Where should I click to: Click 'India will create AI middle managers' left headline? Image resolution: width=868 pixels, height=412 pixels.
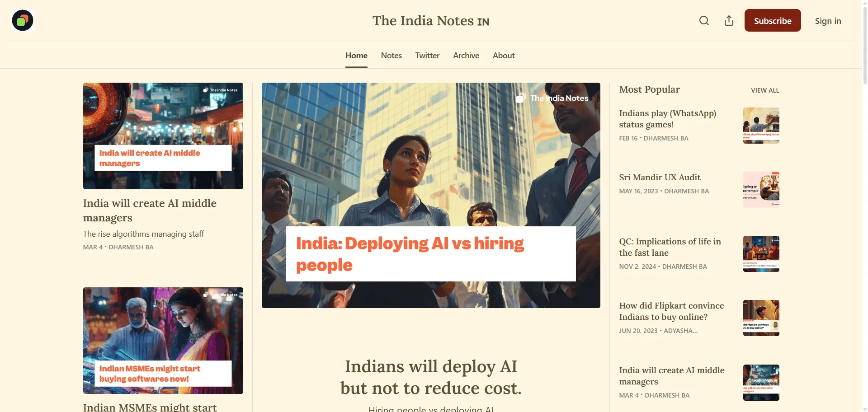pyautogui.click(x=150, y=211)
